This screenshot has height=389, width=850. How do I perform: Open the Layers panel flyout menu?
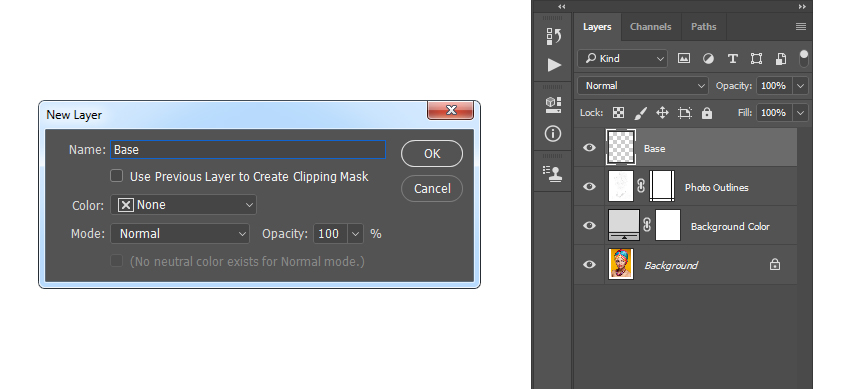point(801,27)
